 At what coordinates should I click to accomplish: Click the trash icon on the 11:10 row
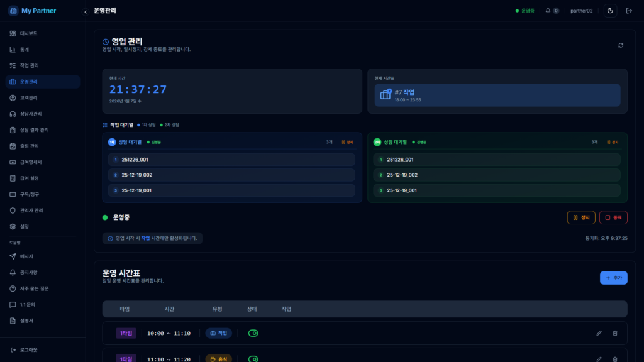point(615,359)
